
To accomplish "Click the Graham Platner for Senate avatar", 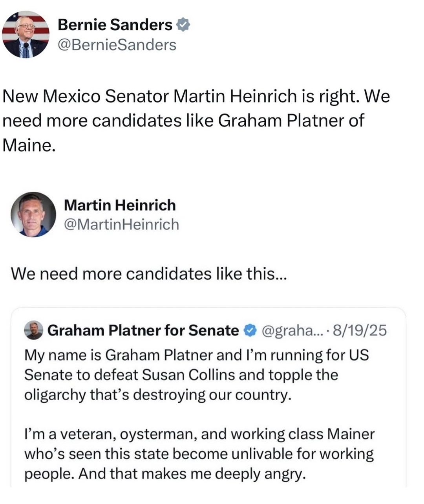I will point(34,330).
